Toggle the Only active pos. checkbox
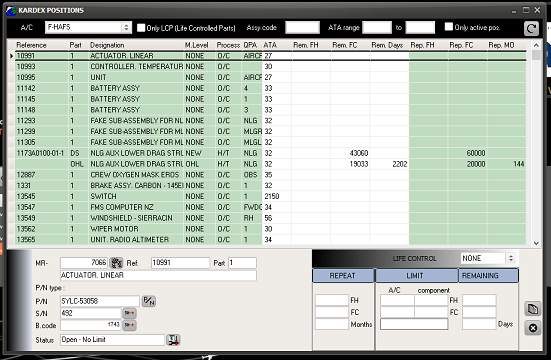 coord(448,27)
